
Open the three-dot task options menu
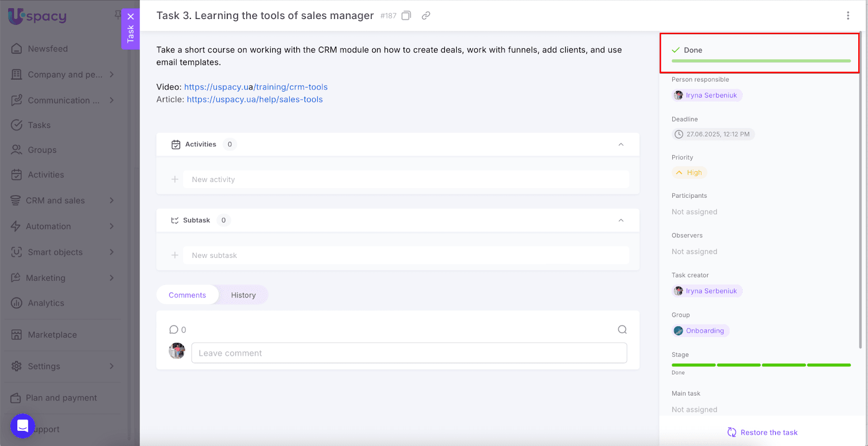(848, 16)
